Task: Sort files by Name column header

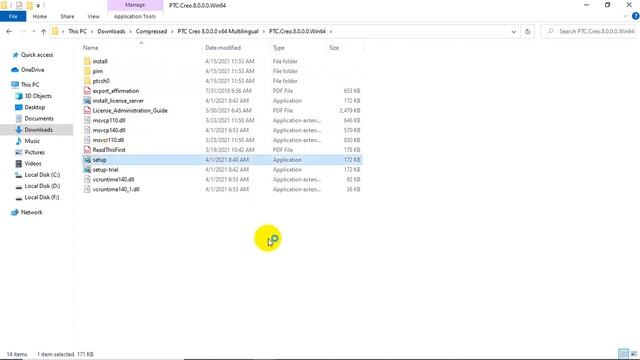Action: pos(91,48)
